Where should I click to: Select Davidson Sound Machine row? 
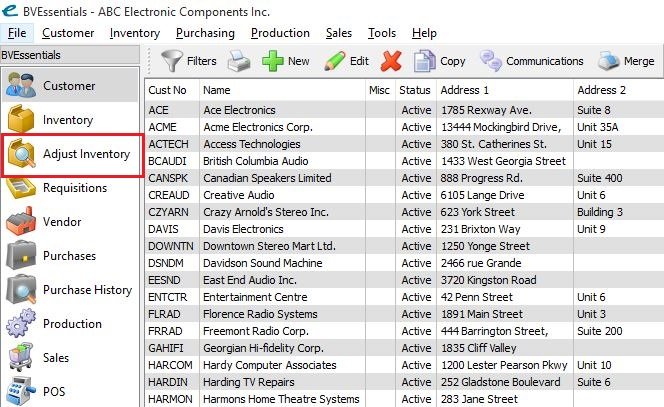point(404,263)
